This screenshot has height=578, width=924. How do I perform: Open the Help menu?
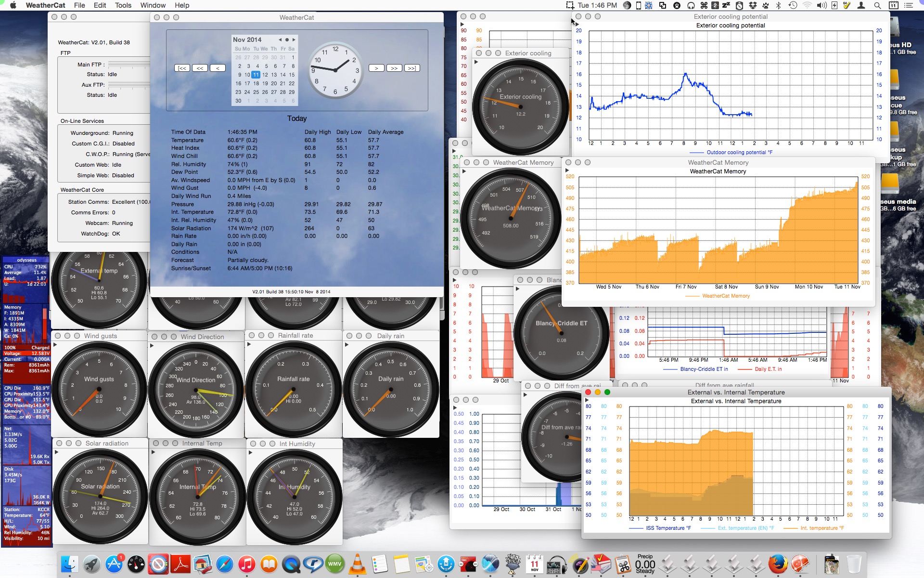coord(182,5)
